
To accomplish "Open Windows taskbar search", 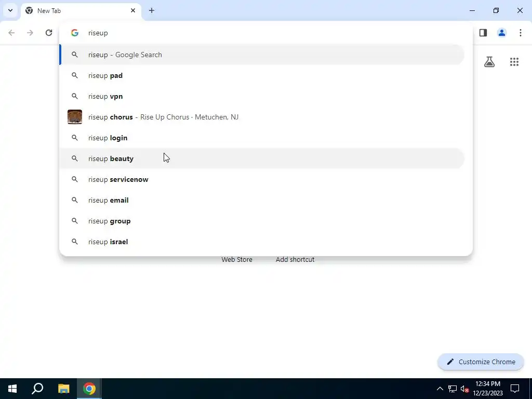I will [37, 389].
